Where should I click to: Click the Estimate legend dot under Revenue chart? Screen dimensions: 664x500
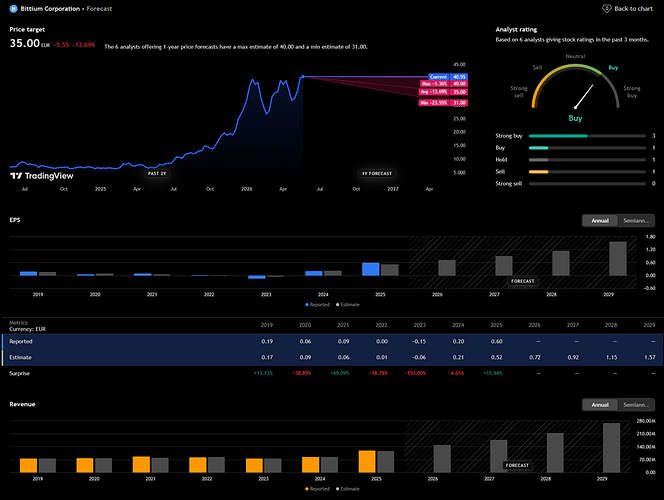click(338, 489)
